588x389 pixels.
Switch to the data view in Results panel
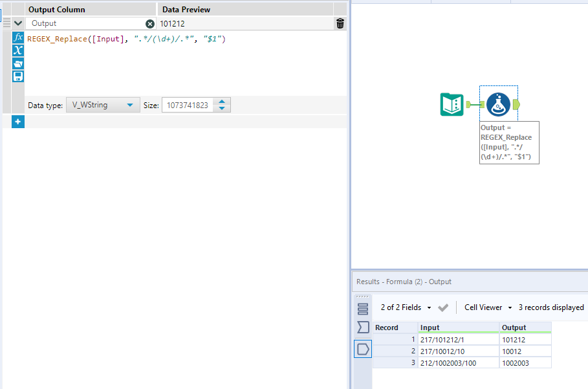point(362,348)
